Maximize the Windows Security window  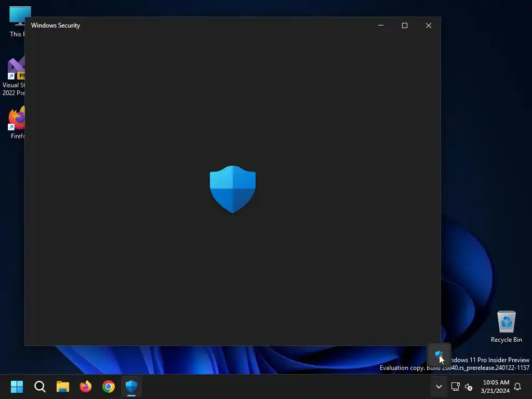pos(404,25)
